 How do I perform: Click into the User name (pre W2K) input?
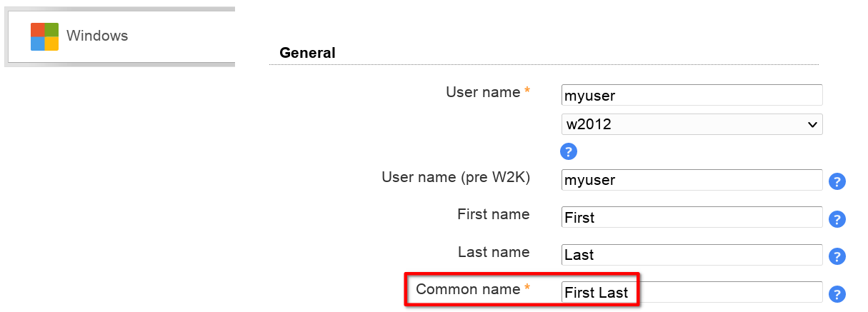tap(692, 180)
